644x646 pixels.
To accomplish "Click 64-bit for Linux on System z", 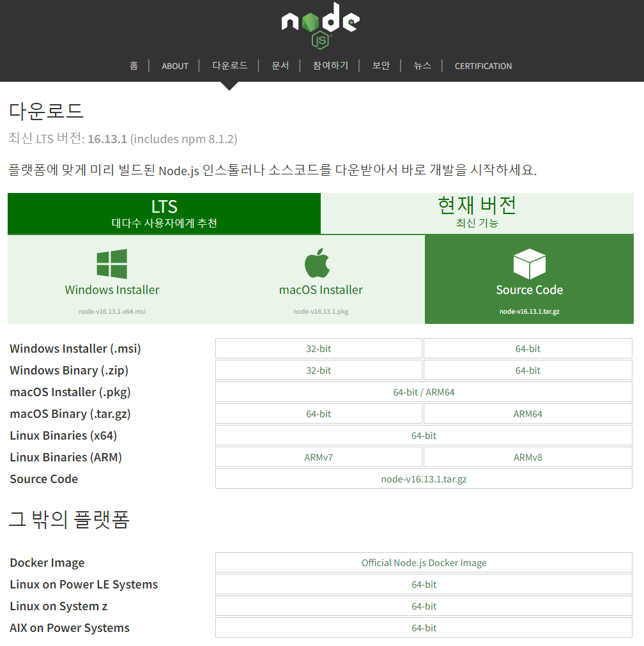I will click(424, 606).
